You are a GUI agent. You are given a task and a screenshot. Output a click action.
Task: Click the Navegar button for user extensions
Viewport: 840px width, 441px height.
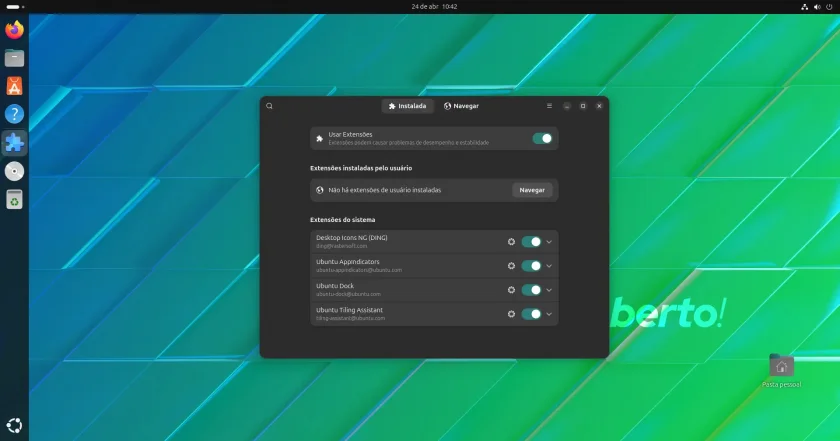[532, 190]
